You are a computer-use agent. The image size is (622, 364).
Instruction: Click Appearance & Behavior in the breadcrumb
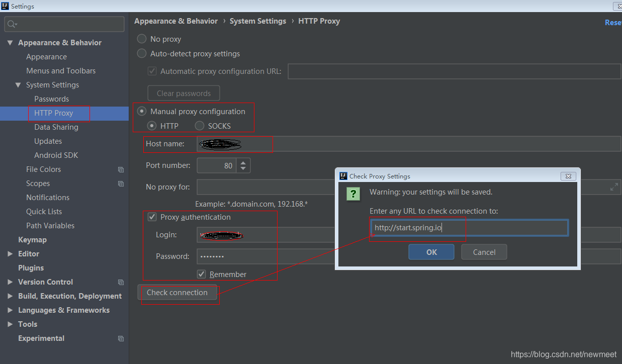176,21
